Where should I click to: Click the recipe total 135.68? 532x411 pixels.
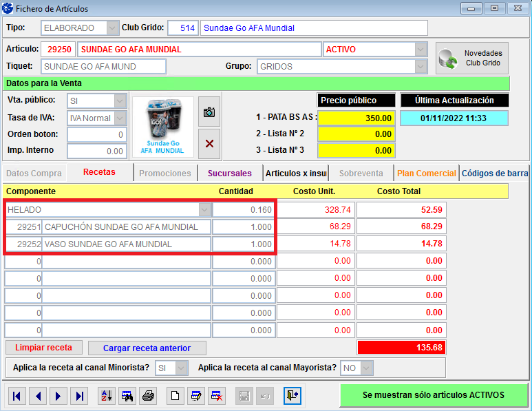(401, 348)
